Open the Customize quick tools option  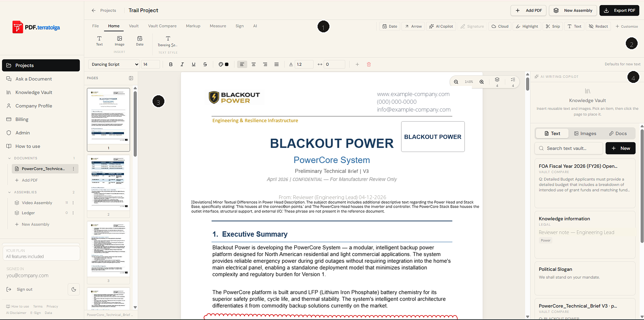[x=627, y=26]
